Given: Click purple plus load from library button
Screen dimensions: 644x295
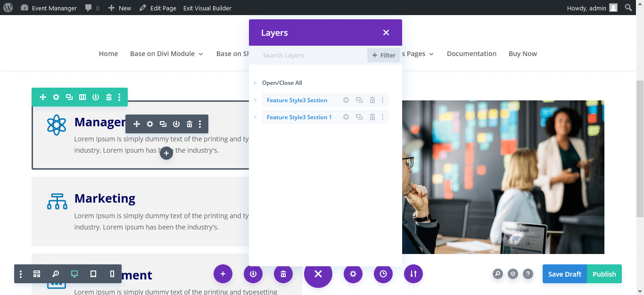Looking at the screenshot, I should click(x=223, y=274).
